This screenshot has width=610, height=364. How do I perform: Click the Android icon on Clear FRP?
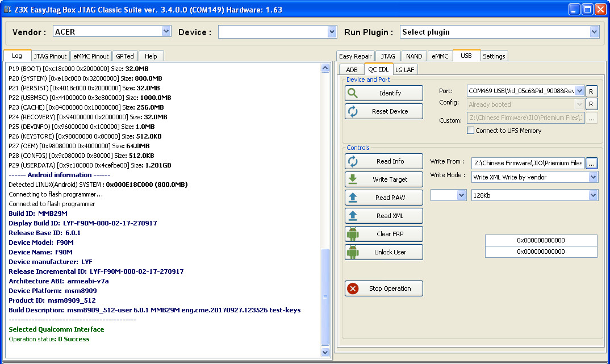coord(353,234)
